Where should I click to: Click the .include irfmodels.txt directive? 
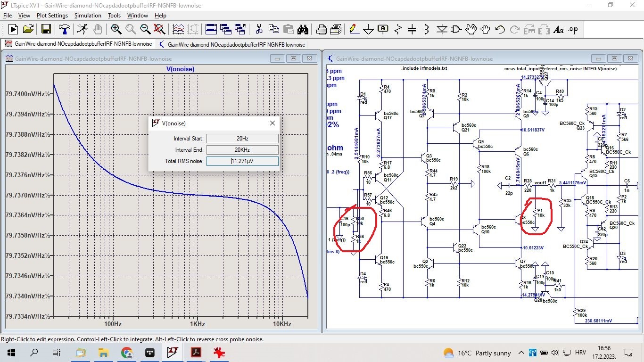424,68
